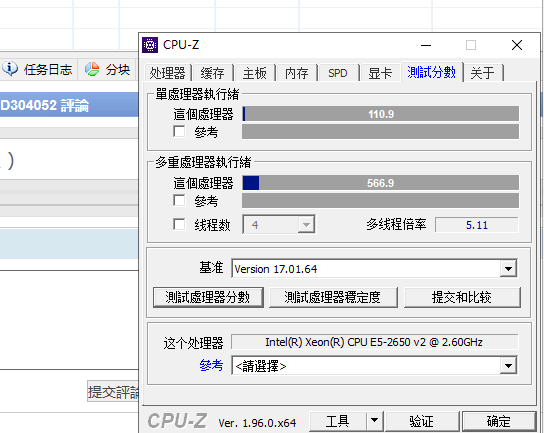Click the 验证 button
The width and height of the screenshot is (544, 433).
click(x=422, y=421)
